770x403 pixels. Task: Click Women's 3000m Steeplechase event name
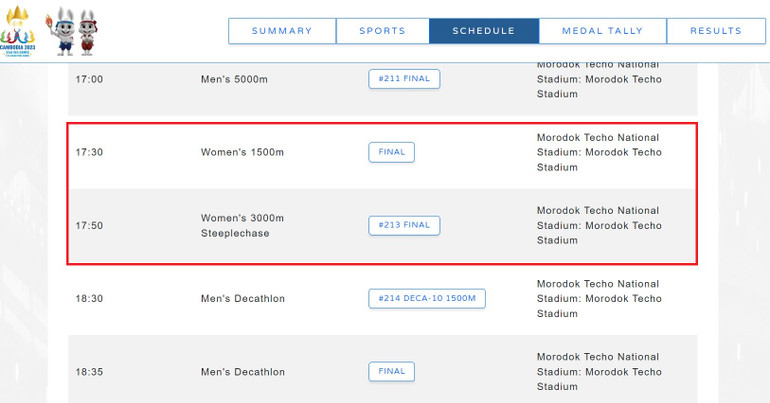pyautogui.click(x=243, y=225)
